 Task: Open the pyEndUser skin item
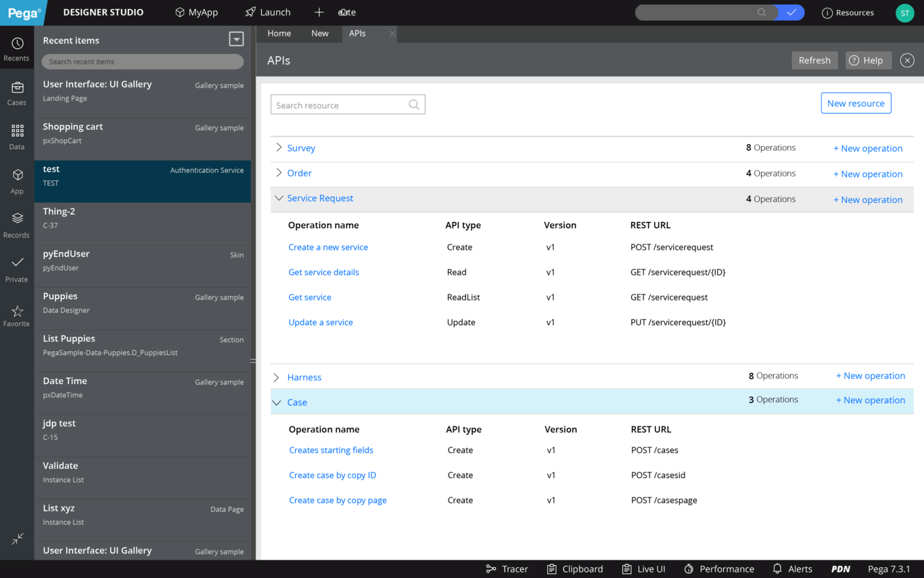143,267
